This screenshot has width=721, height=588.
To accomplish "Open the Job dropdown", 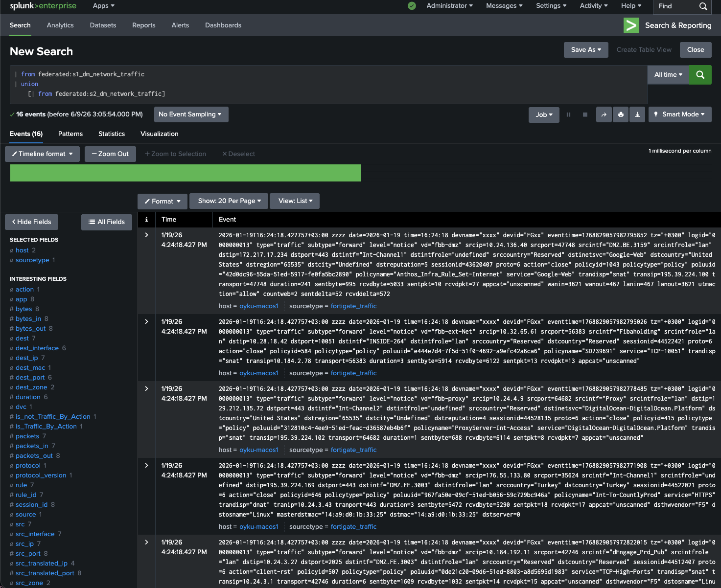I will 544,114.
